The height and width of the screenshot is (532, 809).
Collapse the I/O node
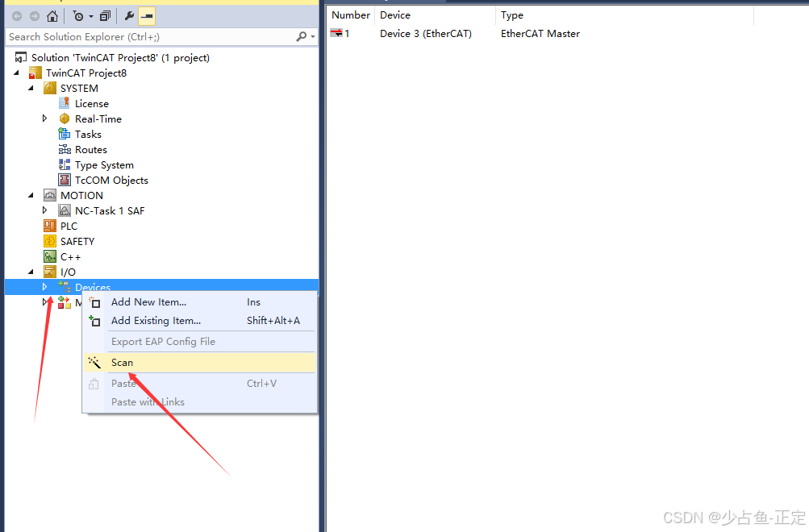pyautogui.click(x=31, y=272)
